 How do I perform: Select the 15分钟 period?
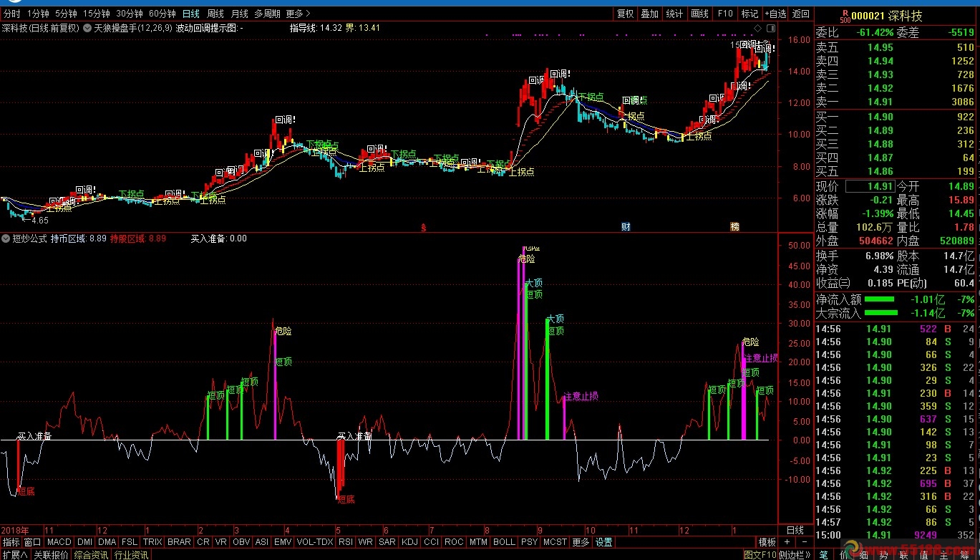(97, 14)
